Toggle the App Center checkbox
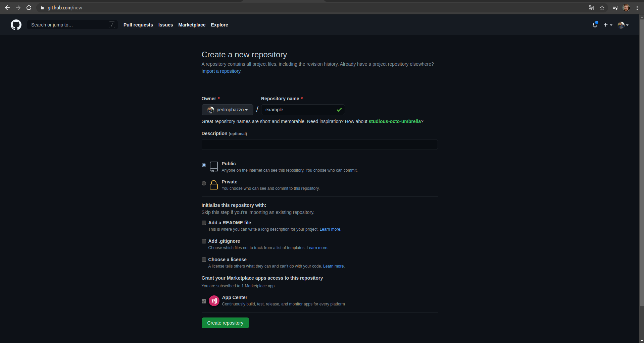 click(x=204, y=301)
